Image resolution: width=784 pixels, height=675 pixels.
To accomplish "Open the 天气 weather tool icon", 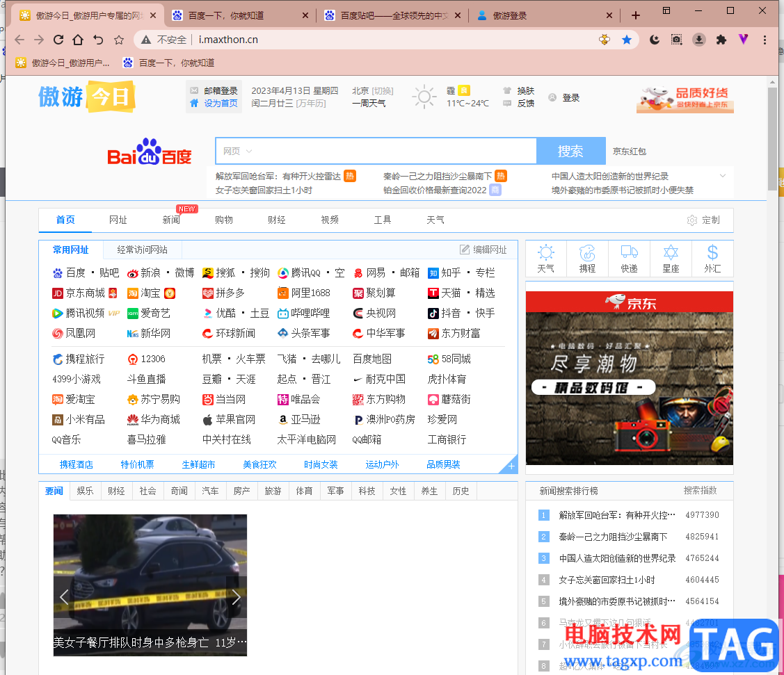I will 545,259.
